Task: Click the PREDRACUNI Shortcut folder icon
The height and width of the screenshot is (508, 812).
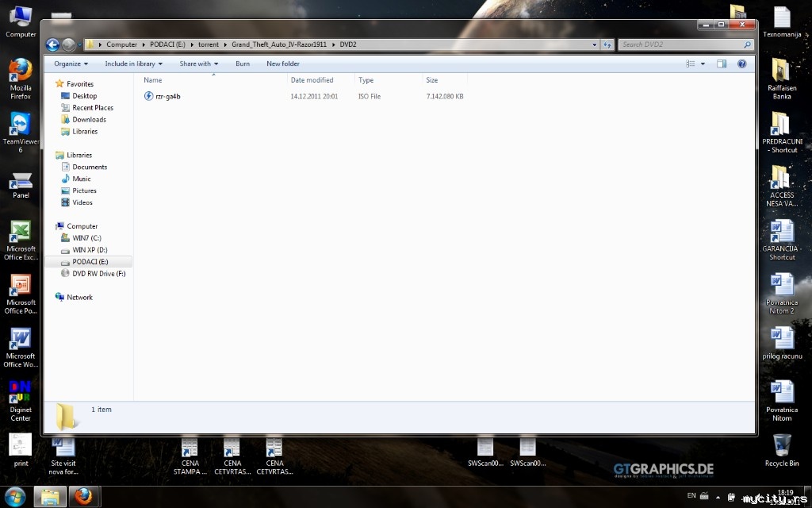Action: click(782, 133)
